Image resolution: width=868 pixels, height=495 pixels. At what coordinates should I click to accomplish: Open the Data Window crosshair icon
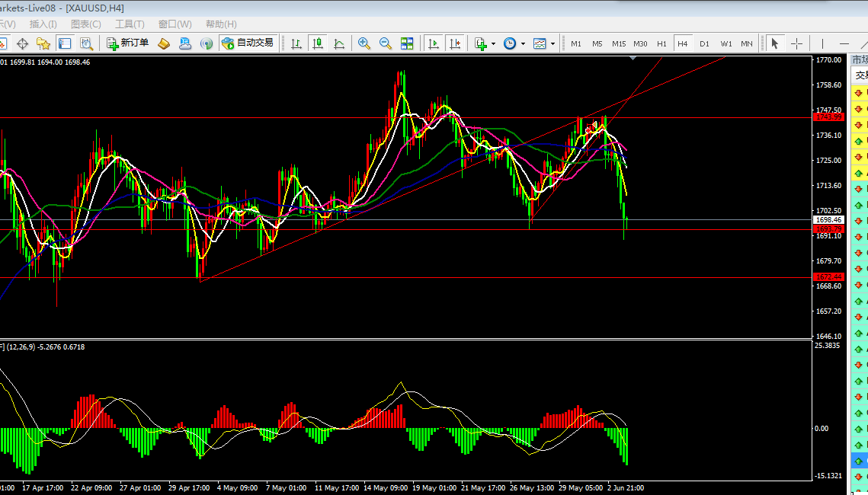(x=22, y=43)
